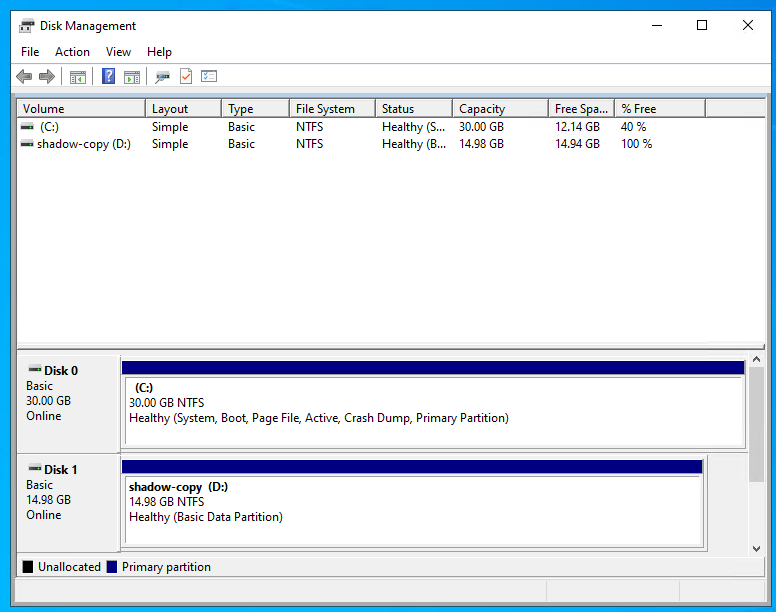Click the Back arrow toolbar icon
776x612 pixels.
(x=24, y=77)
